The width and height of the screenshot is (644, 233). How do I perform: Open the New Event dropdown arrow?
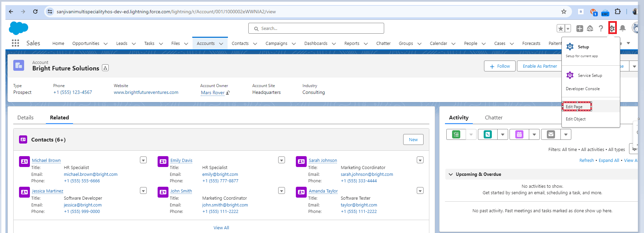coord(534,135)
